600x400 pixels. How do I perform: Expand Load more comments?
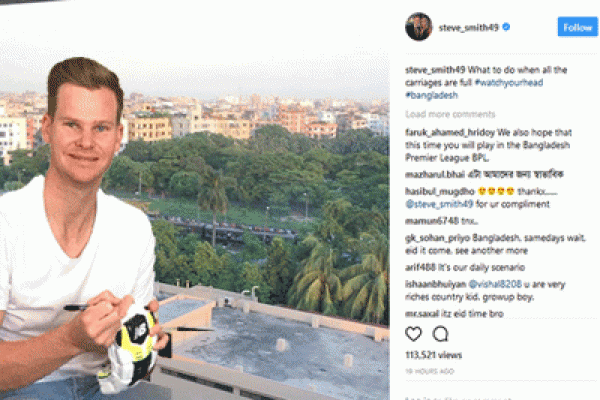pyautogui.click(x=450, y=114)
